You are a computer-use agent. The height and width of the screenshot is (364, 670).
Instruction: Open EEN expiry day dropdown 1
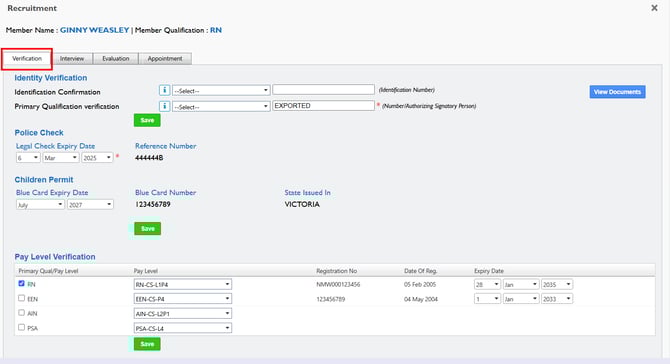[487, 299]
